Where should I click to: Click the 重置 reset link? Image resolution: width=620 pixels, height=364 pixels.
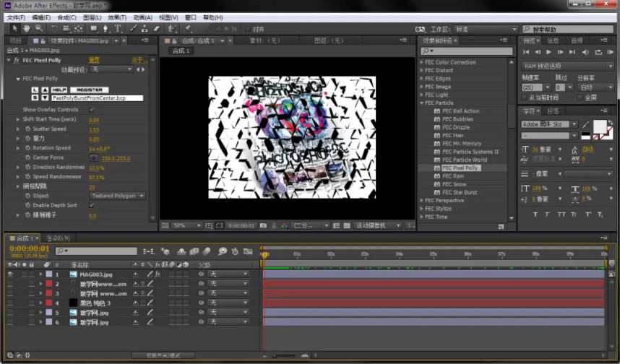(x=94, y=60)
